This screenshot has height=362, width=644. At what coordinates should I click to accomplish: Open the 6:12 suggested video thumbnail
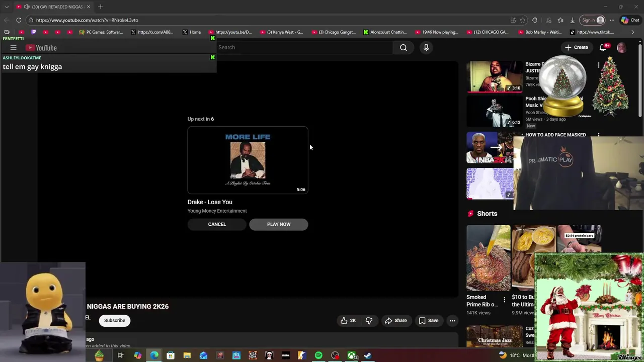[495, 111]
